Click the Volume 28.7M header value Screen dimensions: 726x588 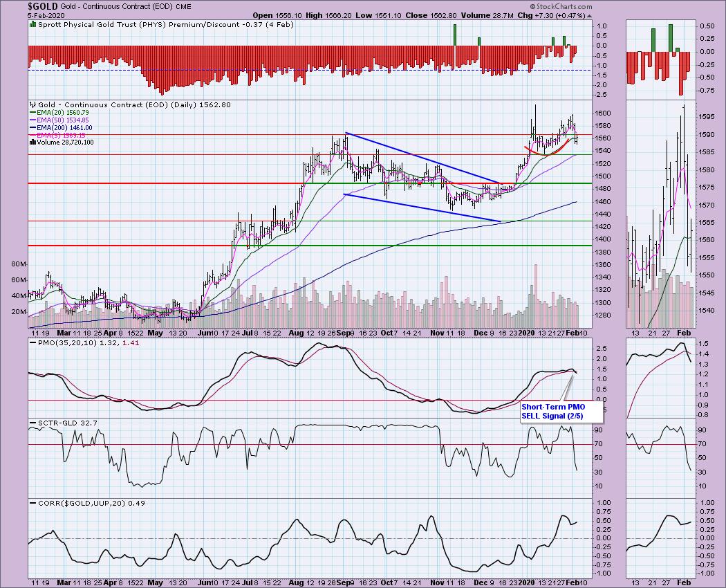[487, 15]
